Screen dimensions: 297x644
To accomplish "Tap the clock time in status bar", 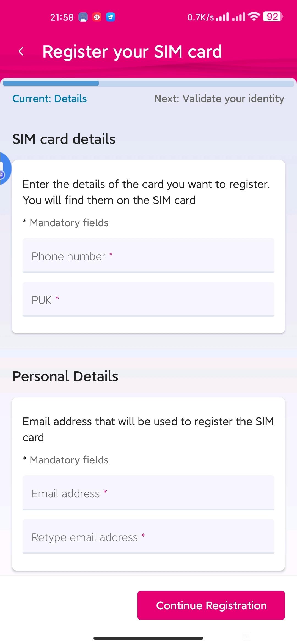I will pyautogui.click(x=62, y=17).
